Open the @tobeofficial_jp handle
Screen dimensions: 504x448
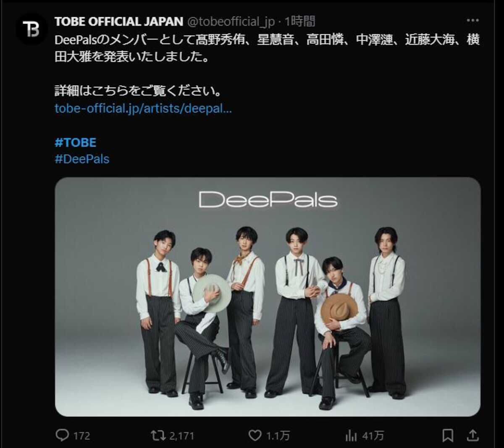coord(231,21)
